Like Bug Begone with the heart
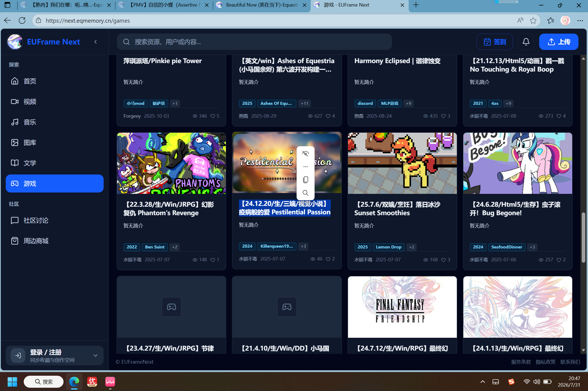588x391 pixels. [x=559, y=260]
